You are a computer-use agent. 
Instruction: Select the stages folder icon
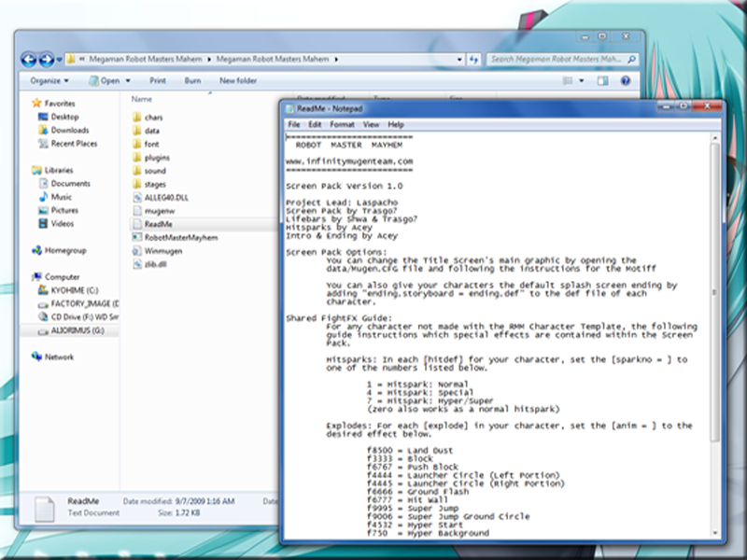(x=137, y=184)
